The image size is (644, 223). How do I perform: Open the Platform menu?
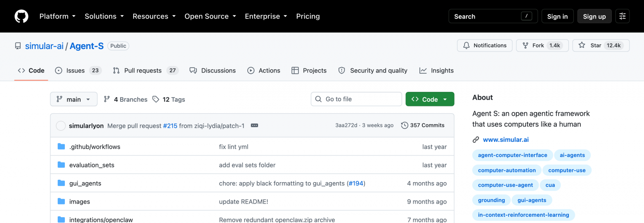(x=57, y=16)
